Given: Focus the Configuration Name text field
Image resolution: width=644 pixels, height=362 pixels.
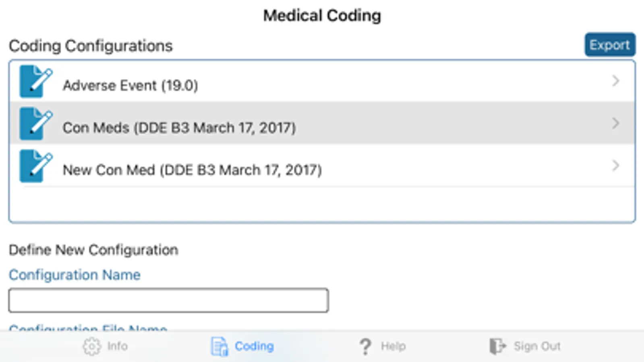Looking at the screenshot, I should (x=168, y=300).
